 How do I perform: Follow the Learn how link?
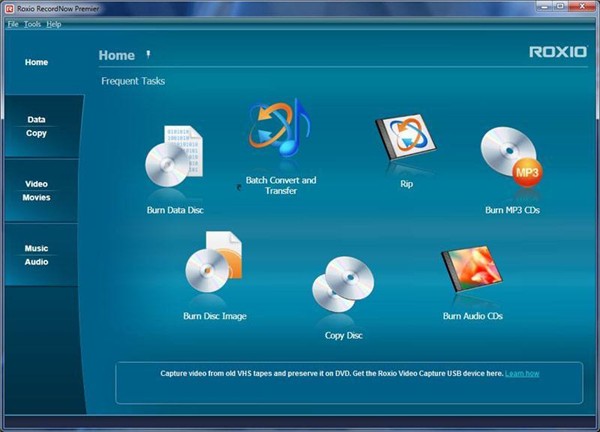tap(522, 373)
